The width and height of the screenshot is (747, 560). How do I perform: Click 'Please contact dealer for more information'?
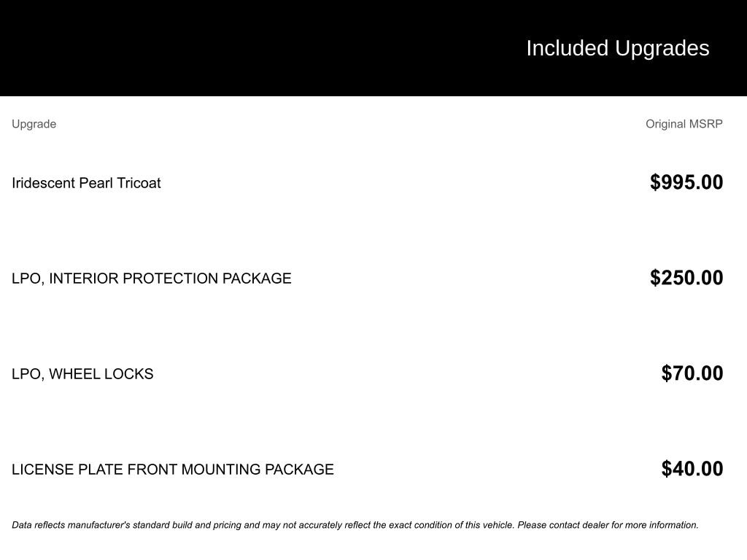[x=608, y=525]
